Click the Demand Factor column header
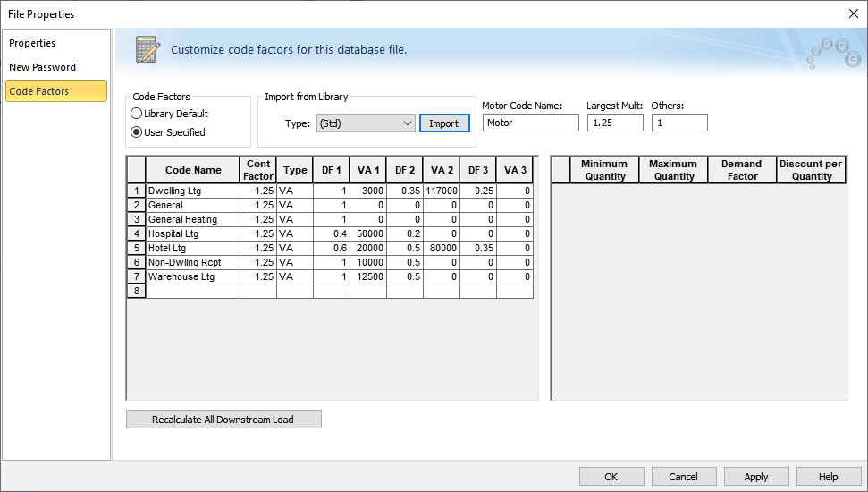The height and width of the screenshot is (492, 868). [741, 170]
